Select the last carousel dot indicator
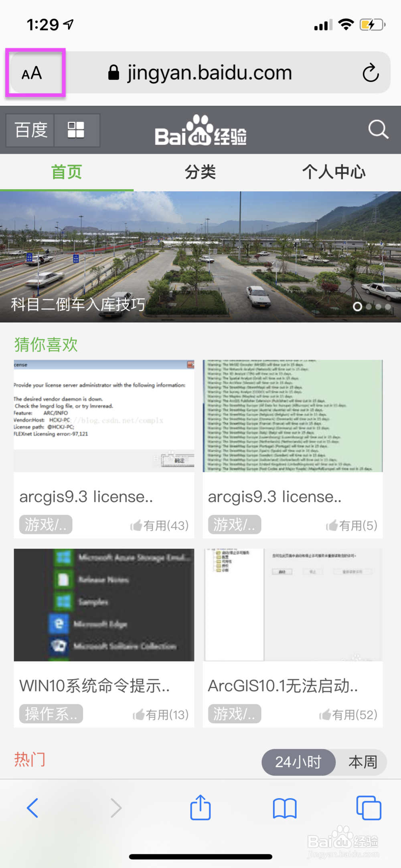 388,307
